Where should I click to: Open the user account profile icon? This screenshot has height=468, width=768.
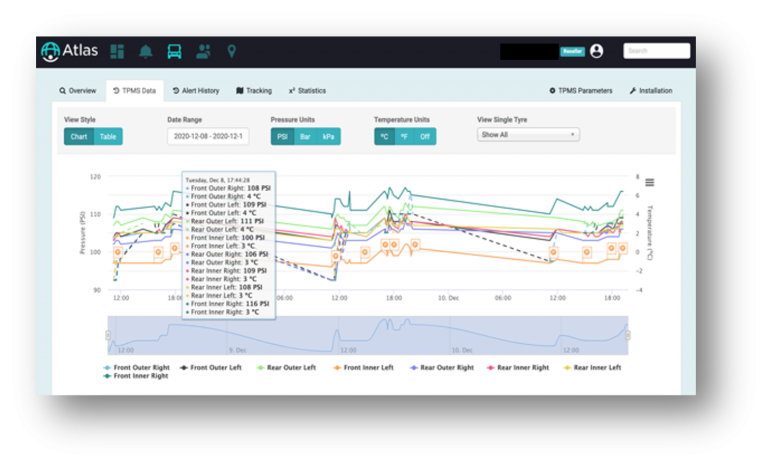coord(597,51)
